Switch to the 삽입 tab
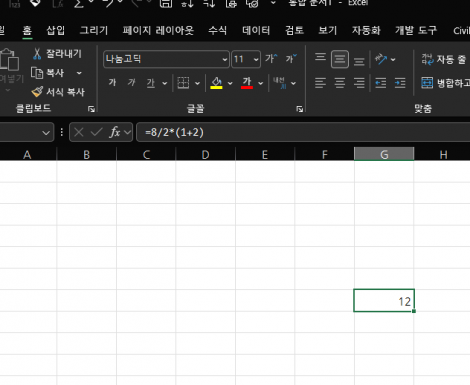This screenshot has width=470, height=385. pyautogui.click(x=55, y=30)
